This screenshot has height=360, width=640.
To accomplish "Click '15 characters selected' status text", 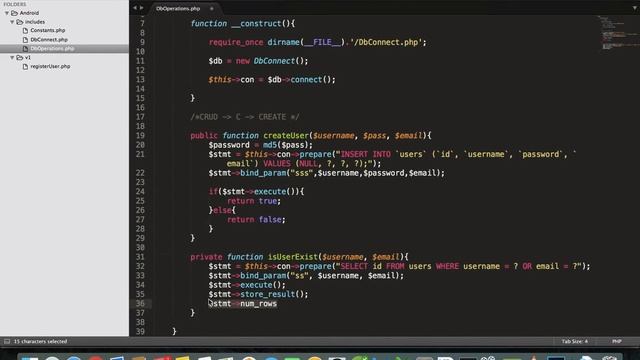I will [x=40, y=341].
